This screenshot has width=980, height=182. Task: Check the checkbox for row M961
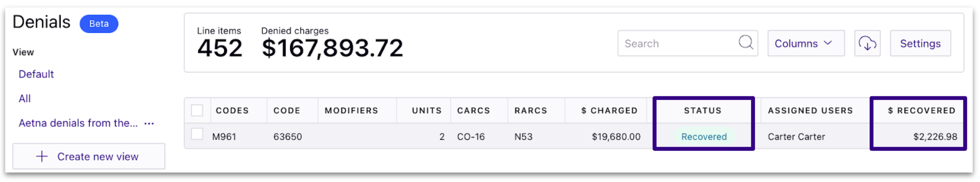[x=197, y=134]
